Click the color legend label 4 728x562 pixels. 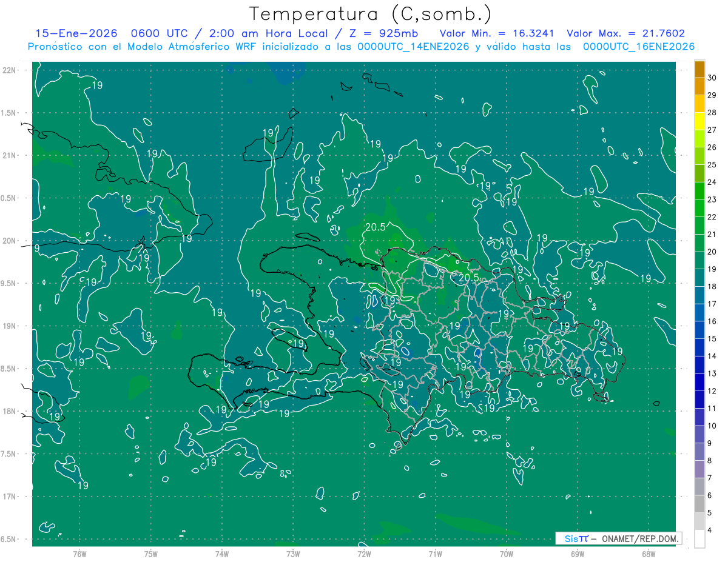710,530
